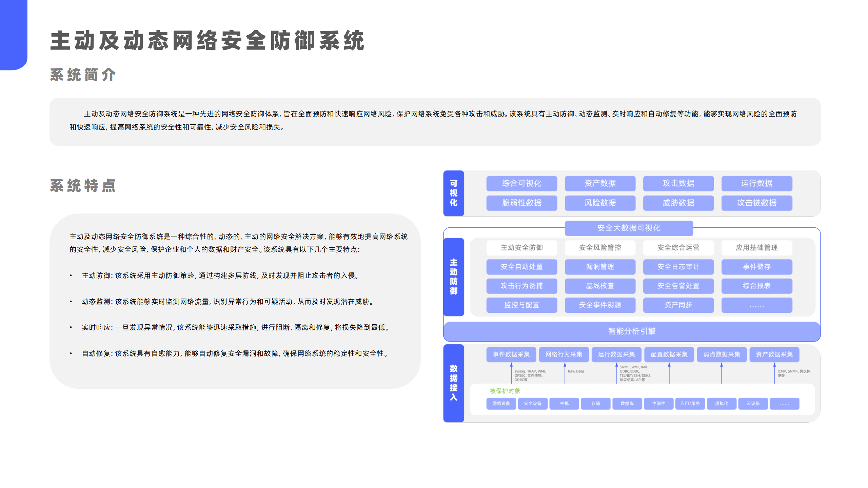Click the green 被保护对象 label

coord(505,391)
